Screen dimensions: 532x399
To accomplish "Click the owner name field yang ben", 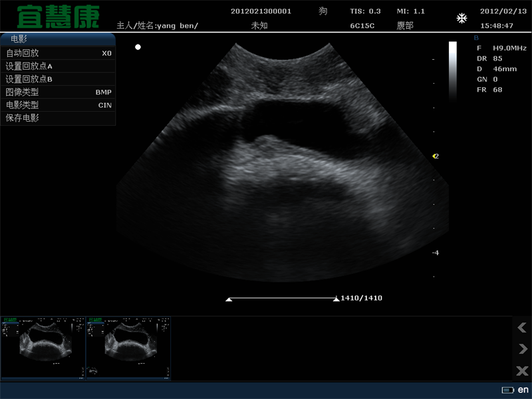I will tap(158, 25).
